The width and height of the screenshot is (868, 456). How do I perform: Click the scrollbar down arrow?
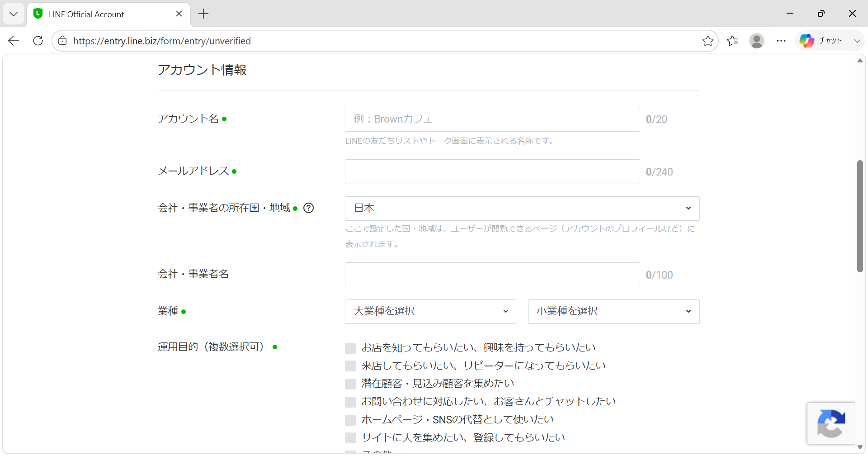[x=860, y=447]
